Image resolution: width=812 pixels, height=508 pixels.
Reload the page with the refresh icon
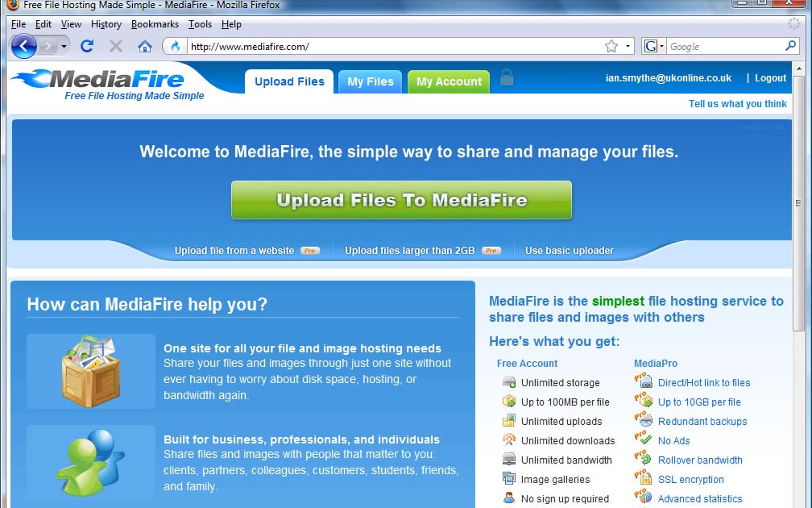tap(87, 46)
